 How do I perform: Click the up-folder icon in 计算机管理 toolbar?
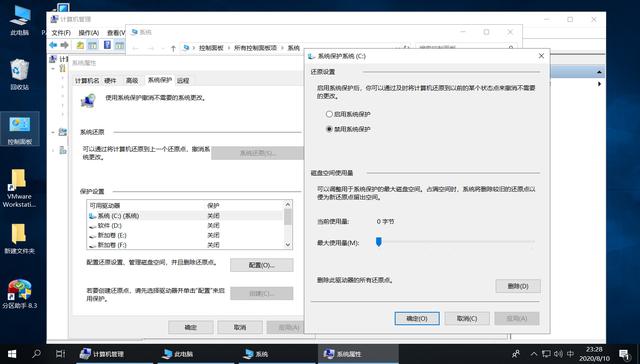coord(80,45)
